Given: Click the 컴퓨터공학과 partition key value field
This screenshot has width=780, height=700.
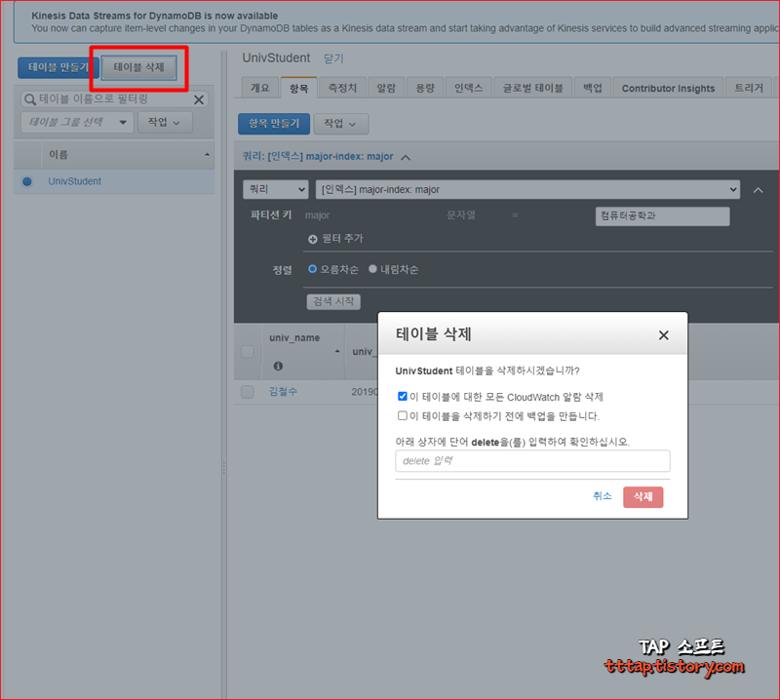Looking at the screenshot, I should point(662,216).
